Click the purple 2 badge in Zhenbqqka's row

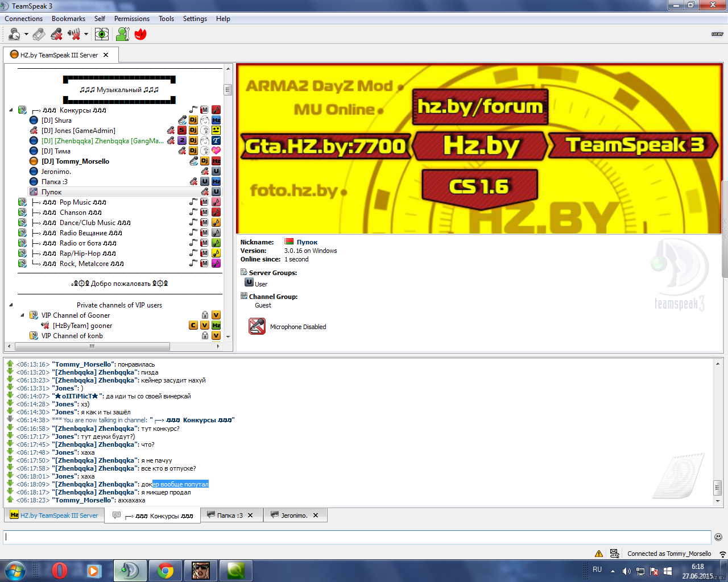pyautogui.click(x=182, y=140)
